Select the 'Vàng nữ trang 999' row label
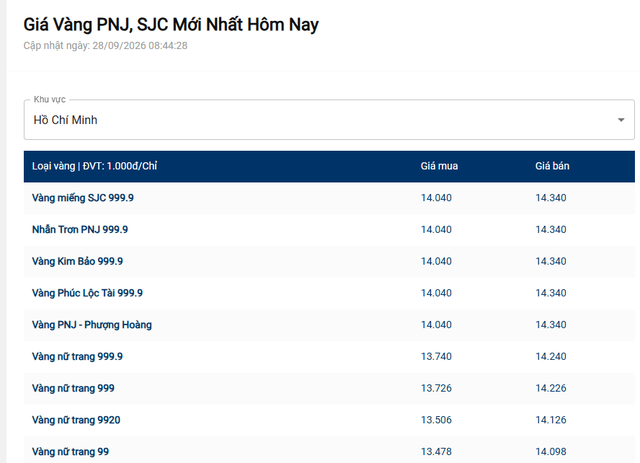The width and height of the screenshot is (640, 463). tap(73, 388)
